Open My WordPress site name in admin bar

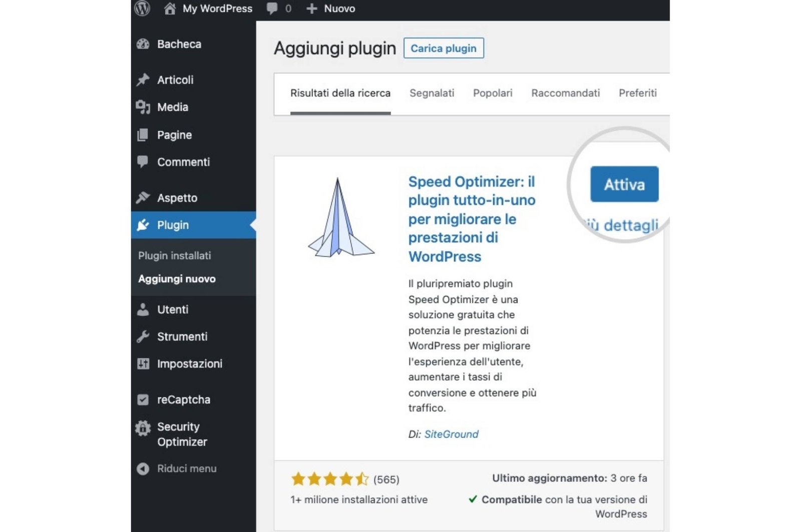(217, 9)
